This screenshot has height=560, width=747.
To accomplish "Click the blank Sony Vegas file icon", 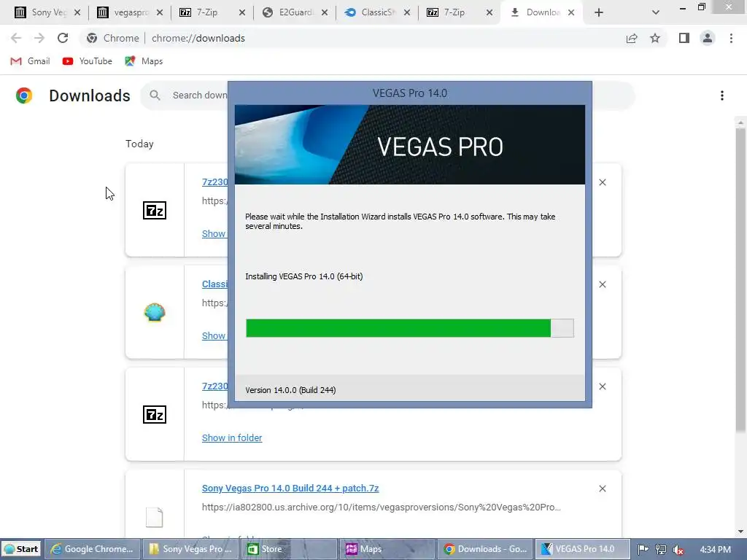I will (x=155, y=517).
